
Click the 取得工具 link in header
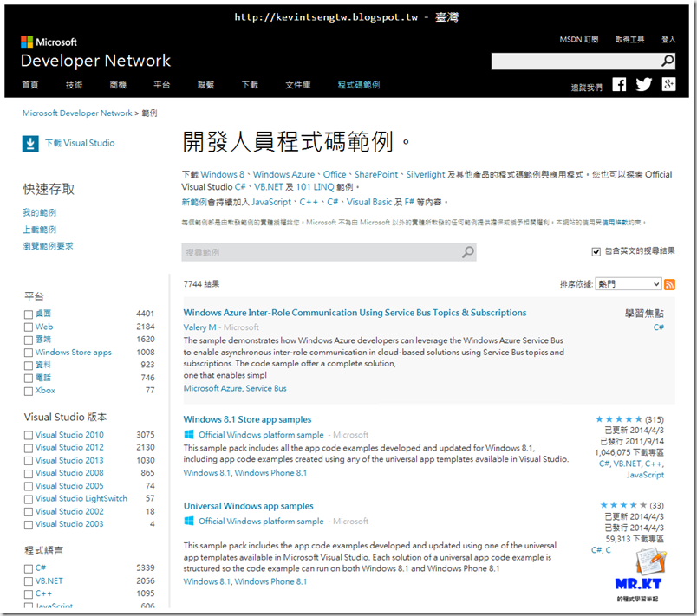tap(630, 39)
